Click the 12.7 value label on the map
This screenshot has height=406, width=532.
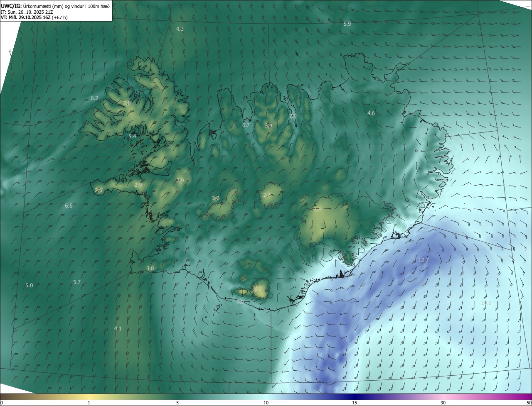coord(423,260)
